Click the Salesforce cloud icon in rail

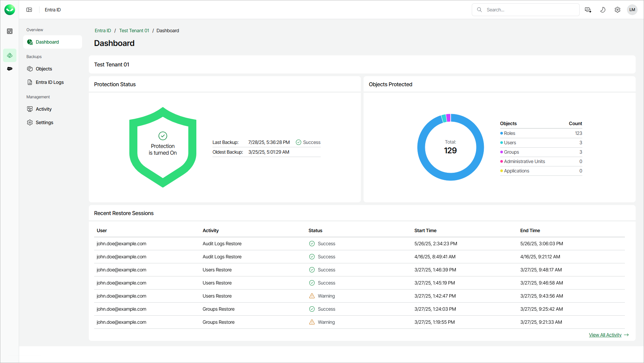[10, 69]
